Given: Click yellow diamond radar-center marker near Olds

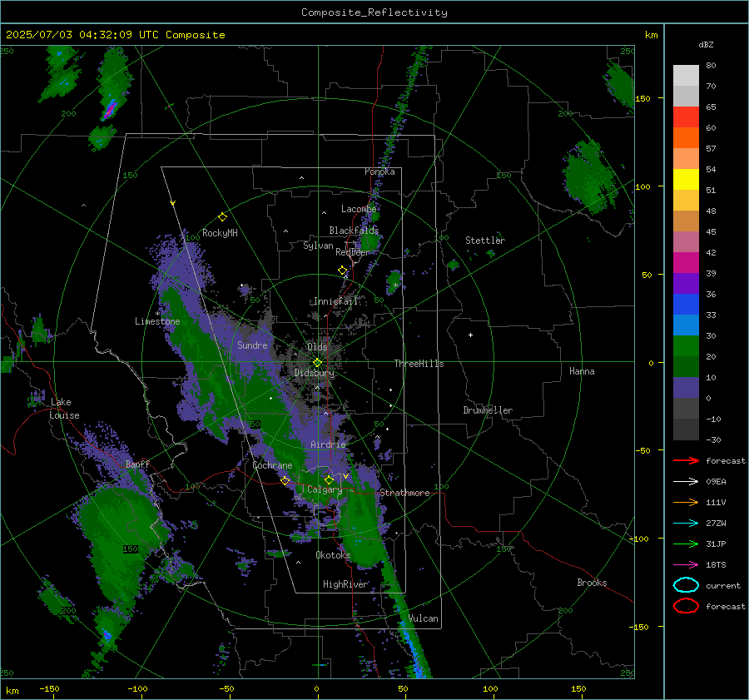Looking at the screenshot, I should [317, 363].
